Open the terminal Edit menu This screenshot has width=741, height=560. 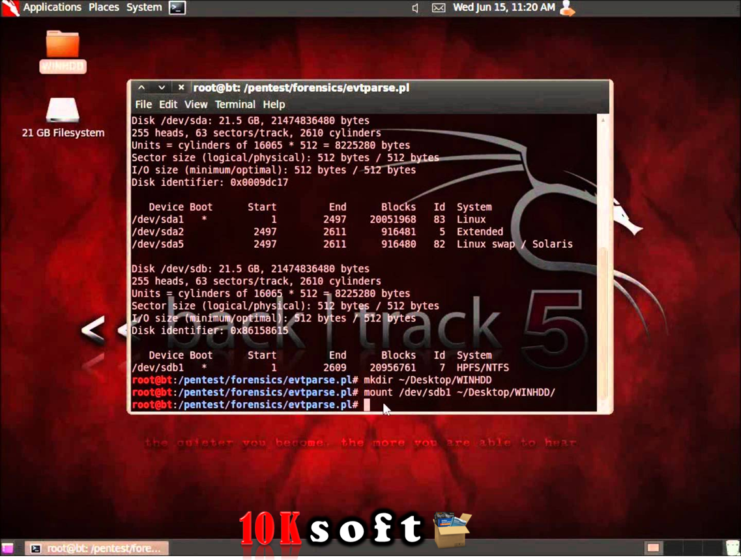coord(167,104)
